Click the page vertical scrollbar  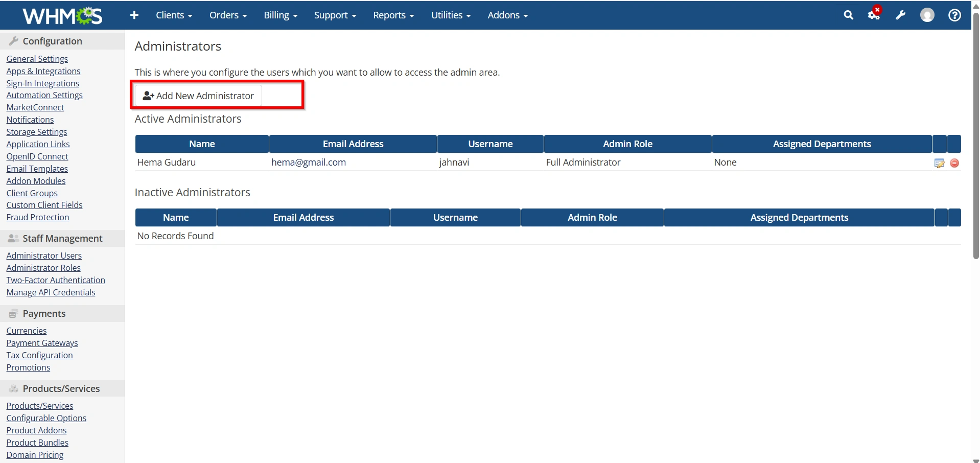975,136
